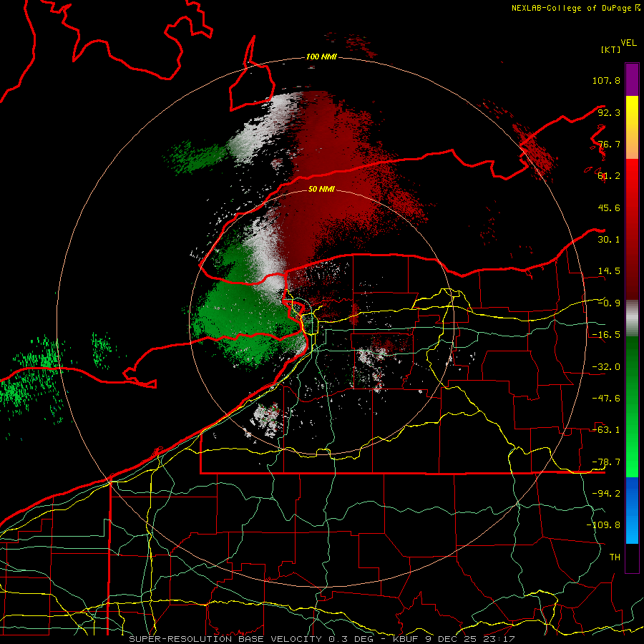This screenshot has height=644, width=644.
Task: Click the 107.8 legend value
Action: 606,80
